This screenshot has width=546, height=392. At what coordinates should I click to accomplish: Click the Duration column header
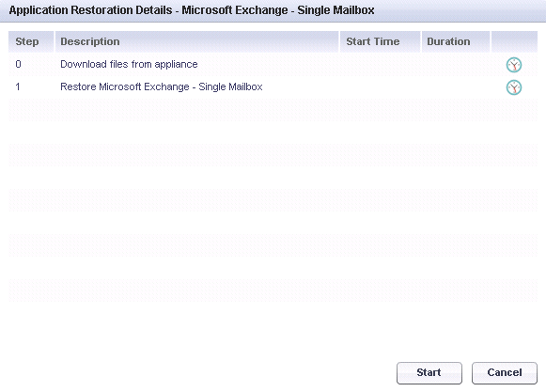(456, 41)
